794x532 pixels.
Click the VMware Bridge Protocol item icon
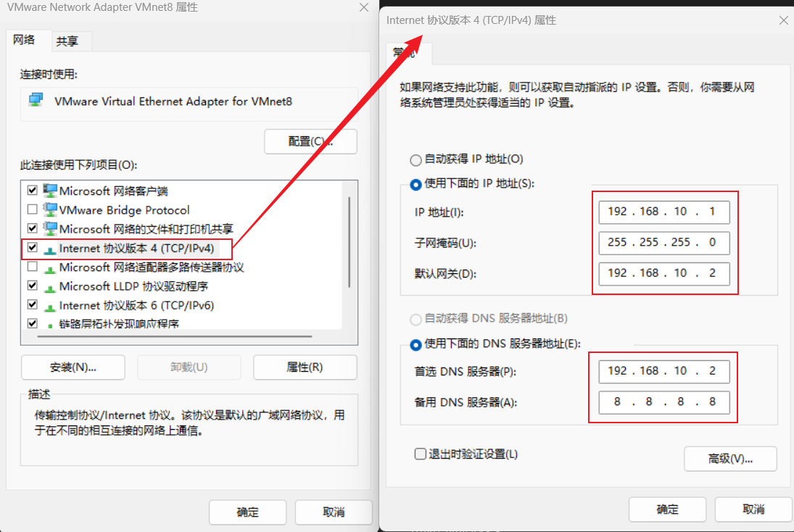coord(50,209)
